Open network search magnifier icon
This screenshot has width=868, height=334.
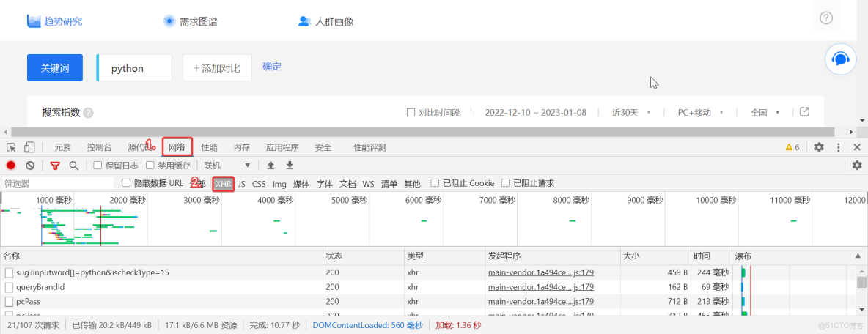(73, 166)
